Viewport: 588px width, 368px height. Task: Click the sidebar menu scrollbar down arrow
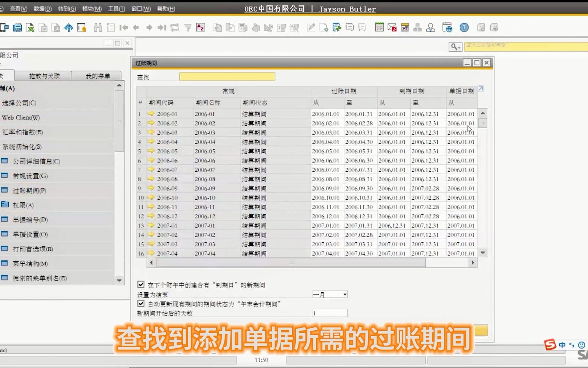119,280
